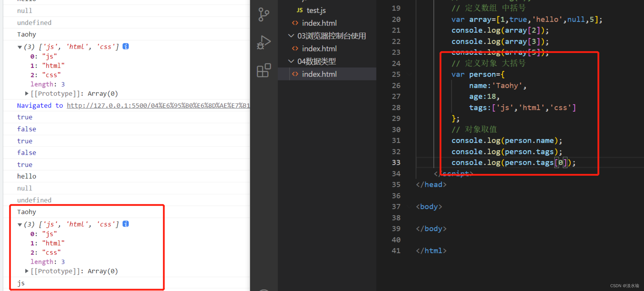Collapse the upper expanded (3) array in console
Image resolution: width=644 pixels, height=291 pixels.
(x=20, y=47)
